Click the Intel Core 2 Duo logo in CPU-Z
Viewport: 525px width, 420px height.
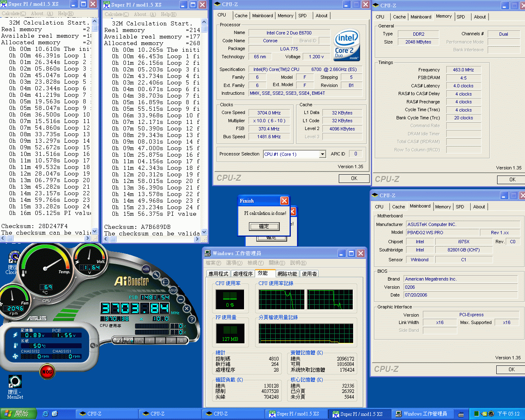[x=347, y=45]
